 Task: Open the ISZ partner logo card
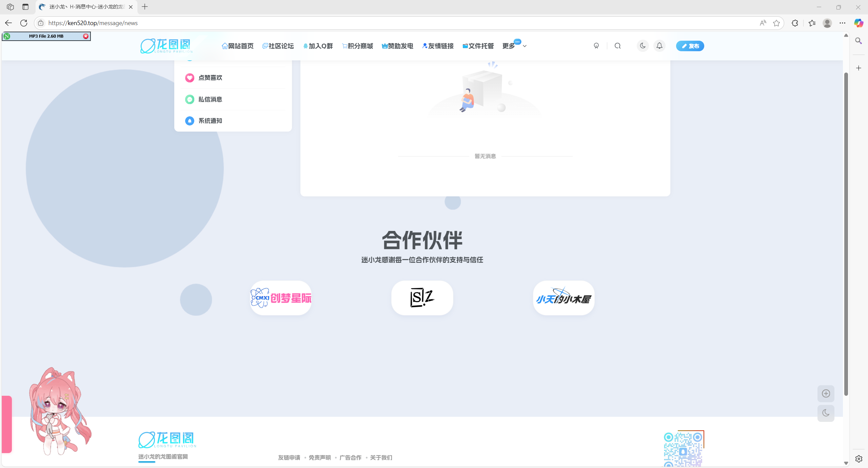422,298
